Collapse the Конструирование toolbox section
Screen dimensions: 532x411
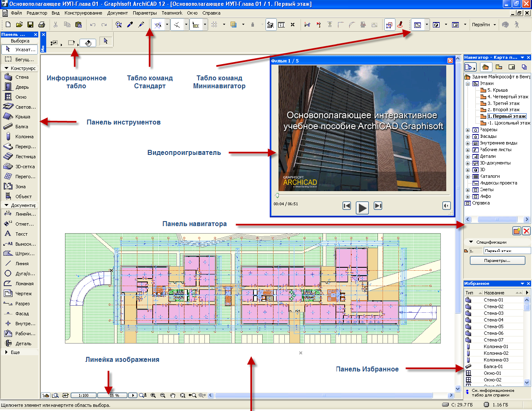pyautogui.click(x=7, y=68)
